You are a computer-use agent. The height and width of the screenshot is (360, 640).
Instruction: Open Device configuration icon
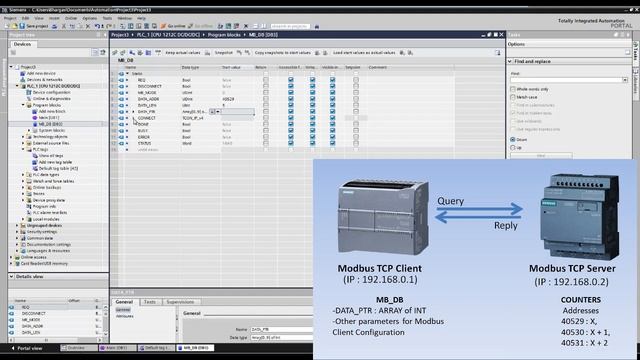pos(29,92)
